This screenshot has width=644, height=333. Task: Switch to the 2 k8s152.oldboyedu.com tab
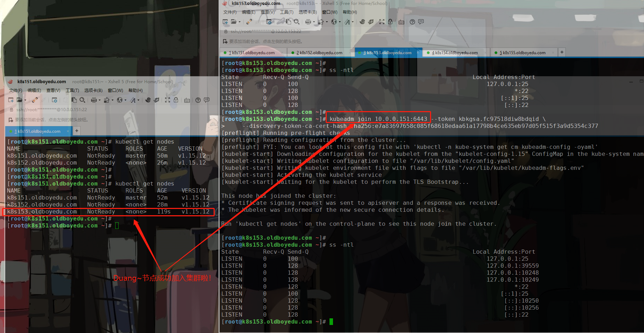click(319, 53)
